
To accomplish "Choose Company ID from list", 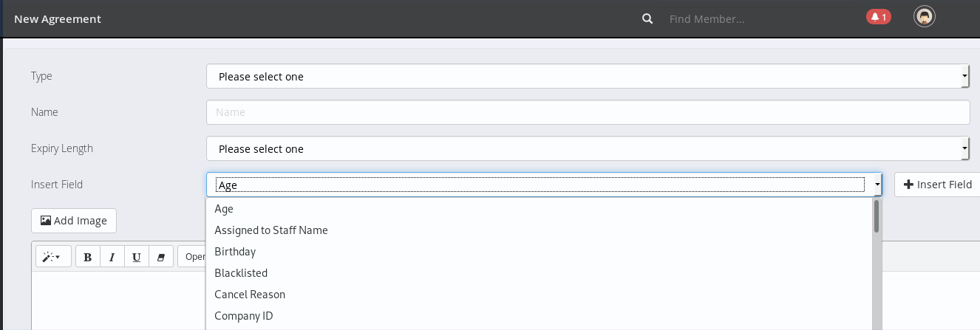I will (x=244, y=316).
